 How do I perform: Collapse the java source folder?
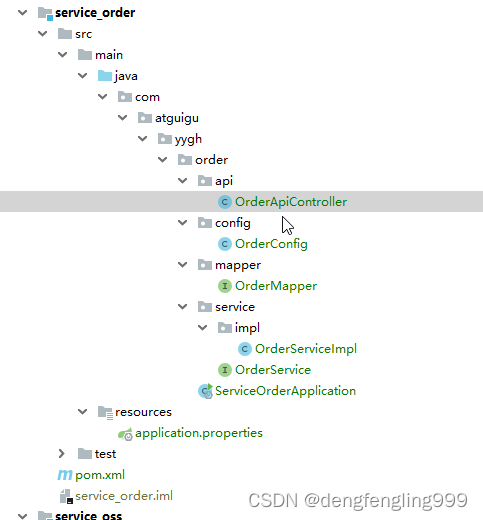pos(82,76)
